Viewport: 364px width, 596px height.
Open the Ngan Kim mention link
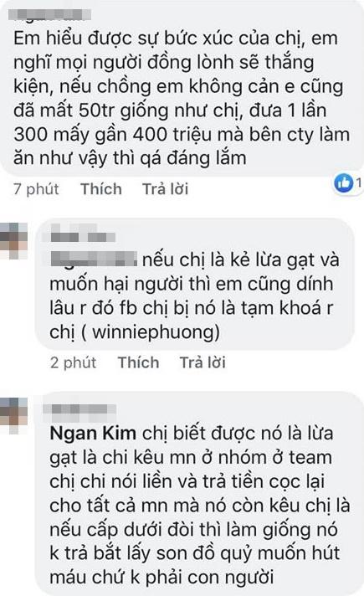pyautogui.click(x=93, y=434)
